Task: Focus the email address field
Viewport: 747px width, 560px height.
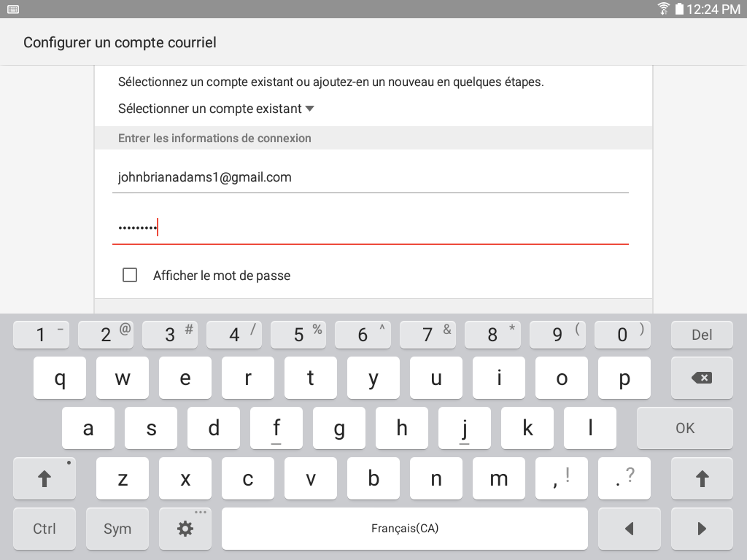Action: pyautogui.click(x=371, y=178)
